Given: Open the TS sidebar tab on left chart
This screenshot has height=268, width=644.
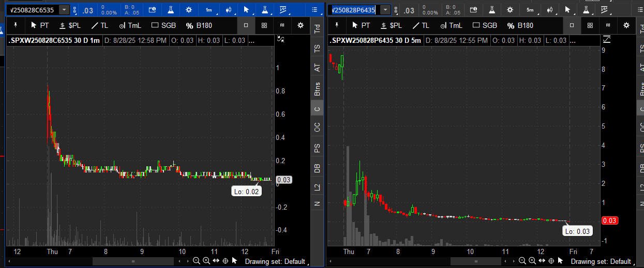Looking at the screenshot, I should [317, 49].
